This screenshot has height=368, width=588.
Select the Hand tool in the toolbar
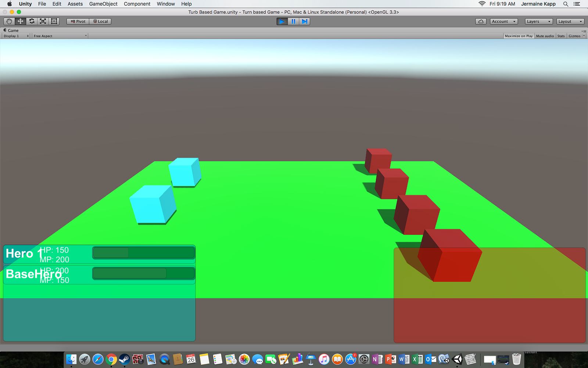(9, 21)
